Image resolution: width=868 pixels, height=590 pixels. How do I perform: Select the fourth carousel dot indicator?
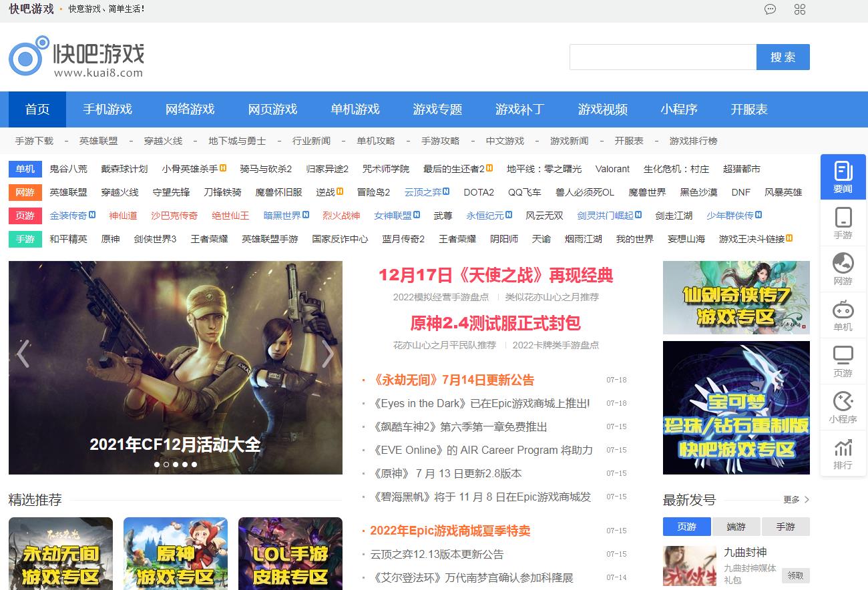tap(185, 464)
